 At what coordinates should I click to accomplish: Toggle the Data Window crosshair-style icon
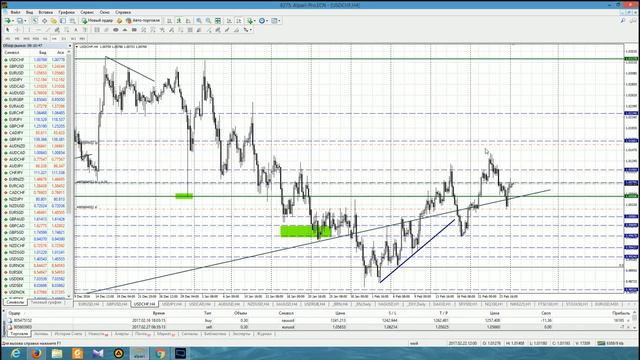(x=44, y=20)
